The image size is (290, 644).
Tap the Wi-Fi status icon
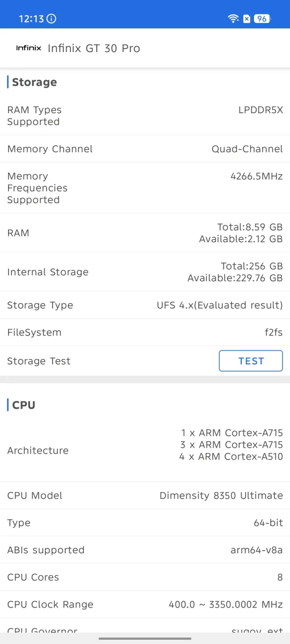click(x=233, y=19)
